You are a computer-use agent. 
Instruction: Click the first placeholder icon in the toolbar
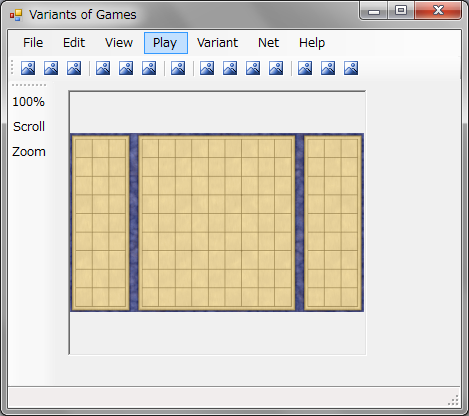(28, 68)
